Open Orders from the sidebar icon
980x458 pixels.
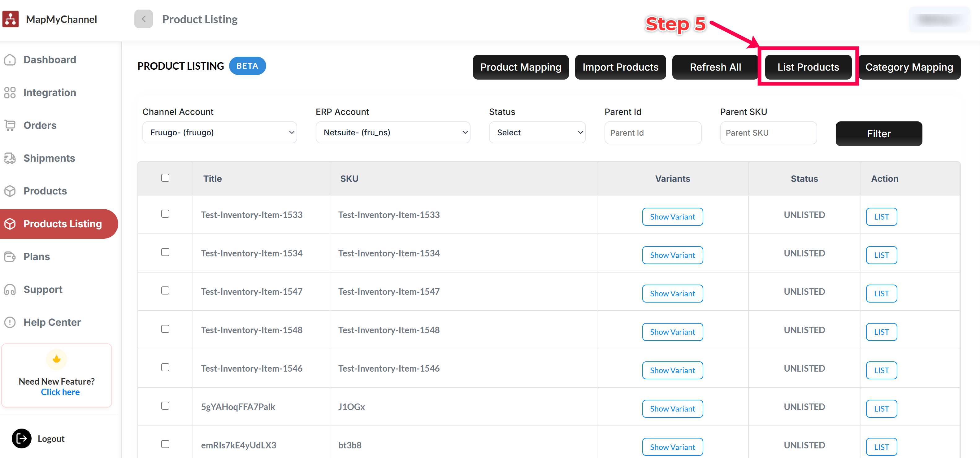pyautogui.click(x=10, y=125)
